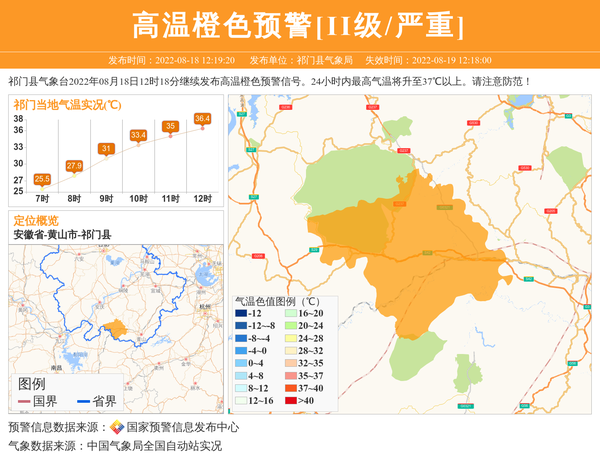Click the 35 temperature marker at 11时
Viewport: 600px width, 471px height.
click(x=170, y=126)
